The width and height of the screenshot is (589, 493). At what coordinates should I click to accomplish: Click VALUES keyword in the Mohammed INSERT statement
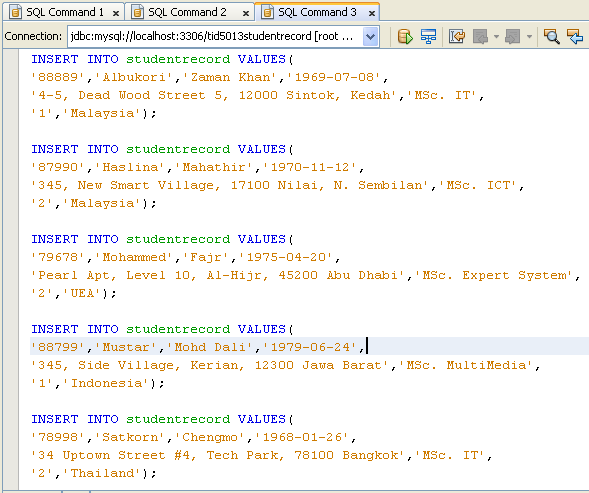[261, 239]
